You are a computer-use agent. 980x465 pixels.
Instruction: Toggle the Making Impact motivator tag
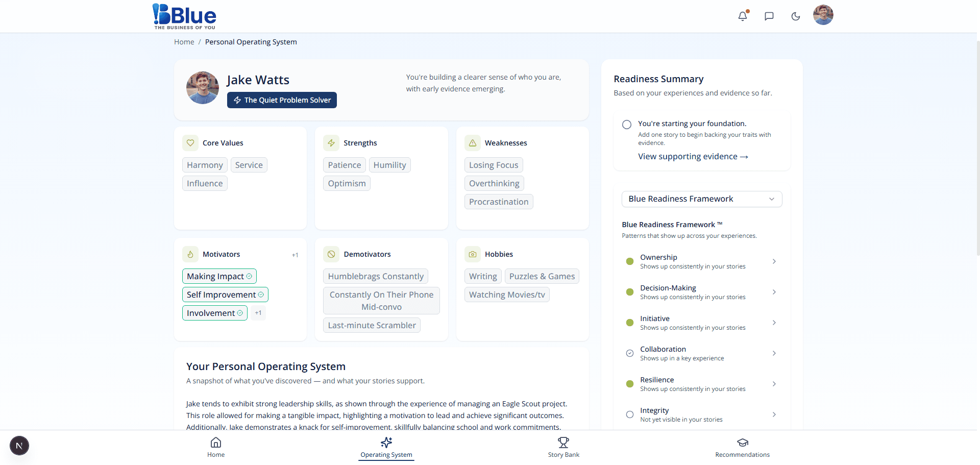point(219,276)
